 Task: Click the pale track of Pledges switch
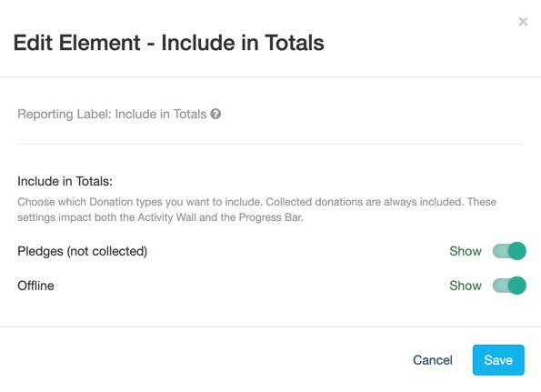[x=500, y=251]
